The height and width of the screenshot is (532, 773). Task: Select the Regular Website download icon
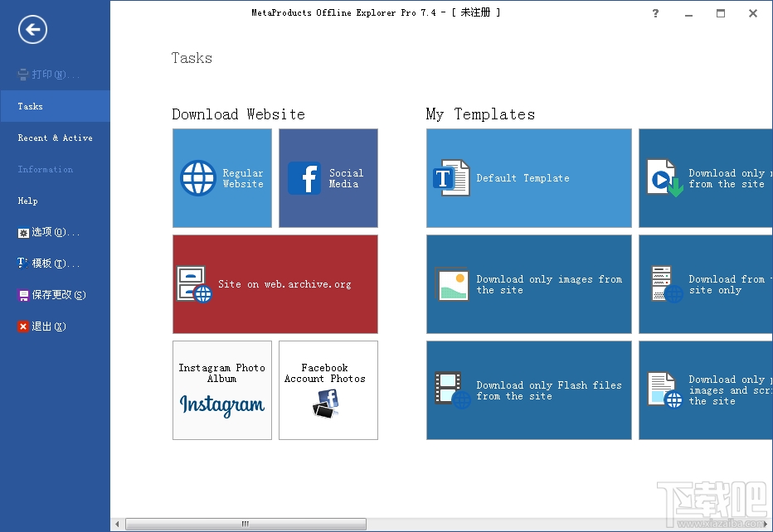pos(221,177)
